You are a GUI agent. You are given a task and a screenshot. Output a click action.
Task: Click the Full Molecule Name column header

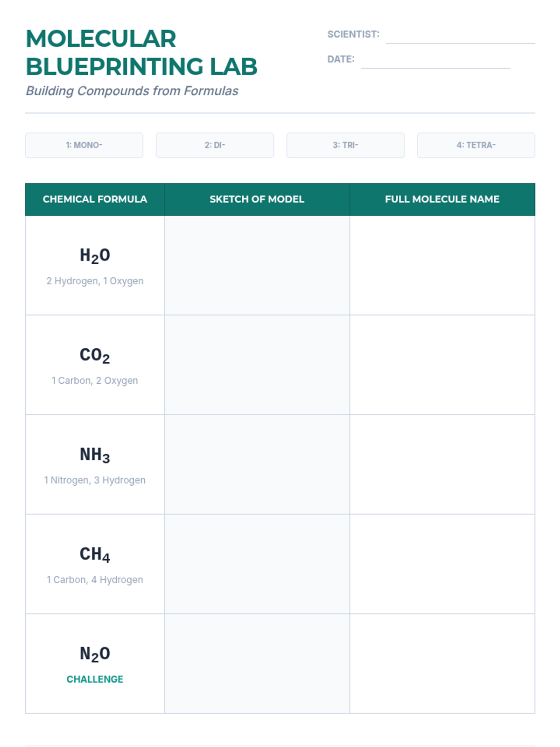tap(442, 199)
